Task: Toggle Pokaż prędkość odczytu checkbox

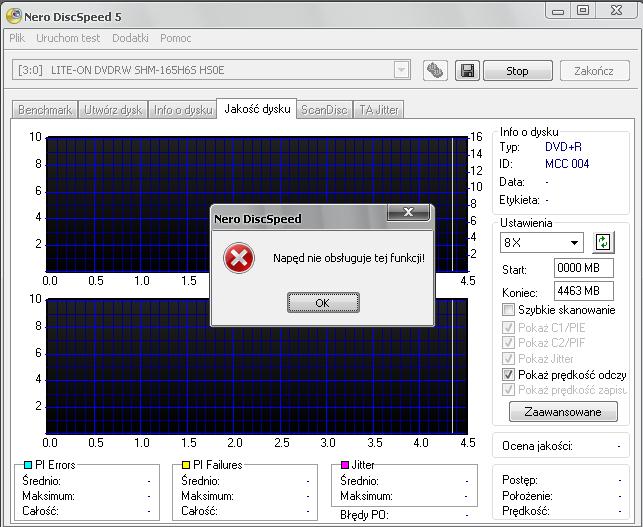Action: click(x=508, y=374)
